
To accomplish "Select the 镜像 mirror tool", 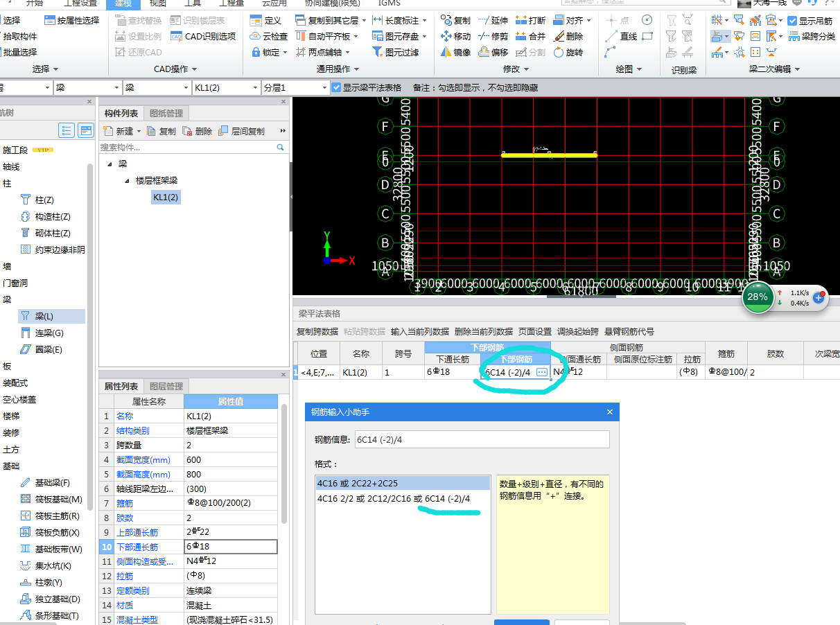I will click(x=456, y=52).
